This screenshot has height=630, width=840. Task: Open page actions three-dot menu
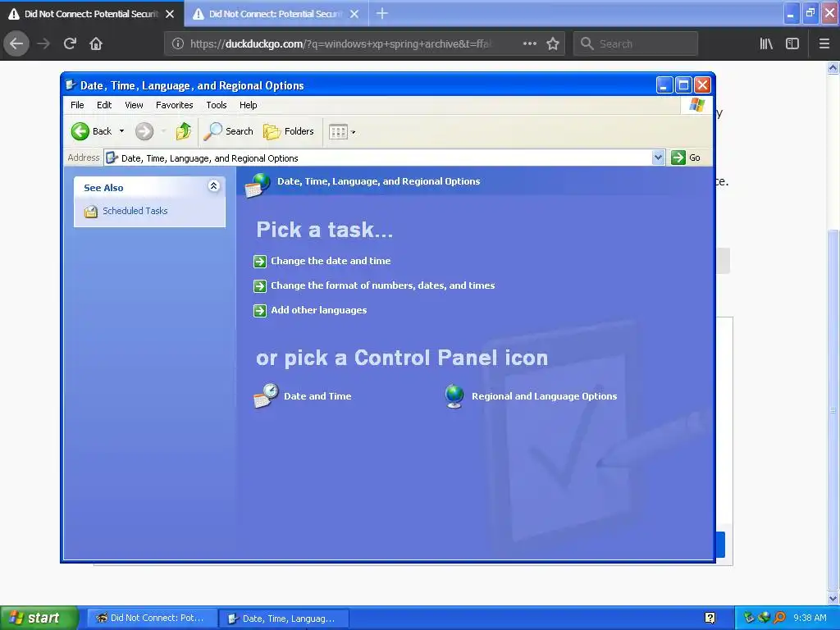[530, 43]
